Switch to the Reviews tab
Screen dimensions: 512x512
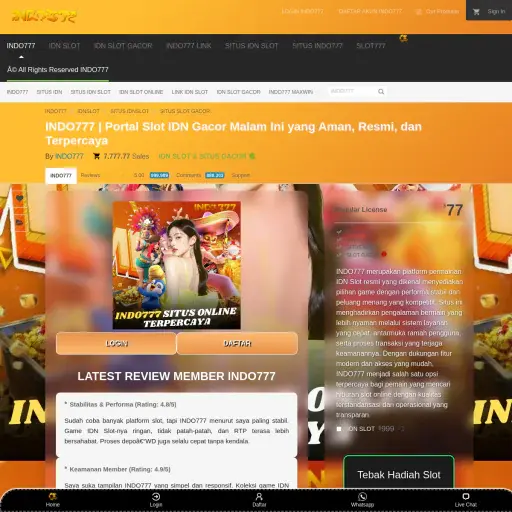pyautogui.click(x=90, y=175)
